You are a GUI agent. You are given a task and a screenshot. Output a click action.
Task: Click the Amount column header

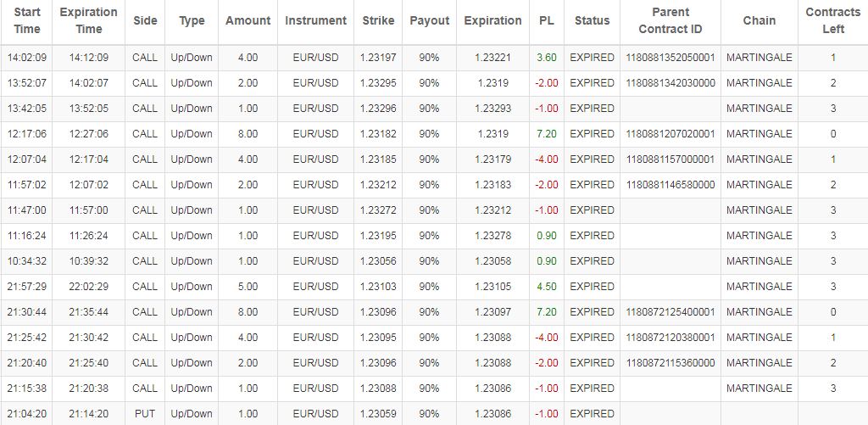(248, 20)
